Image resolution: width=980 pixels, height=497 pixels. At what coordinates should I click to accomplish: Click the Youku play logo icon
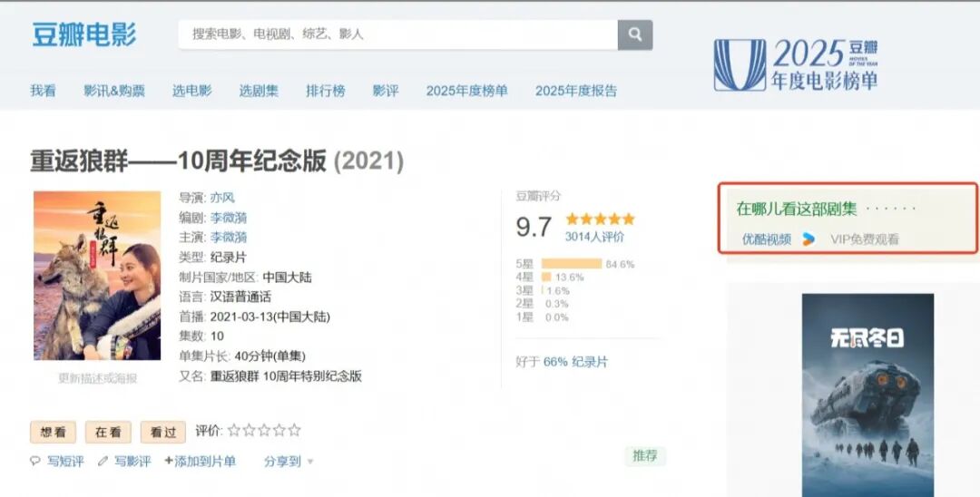click(808, 239)
